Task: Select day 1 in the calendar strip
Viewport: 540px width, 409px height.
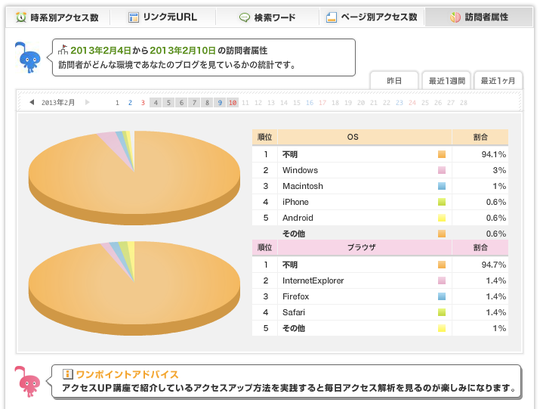Action: coord(117,103)
